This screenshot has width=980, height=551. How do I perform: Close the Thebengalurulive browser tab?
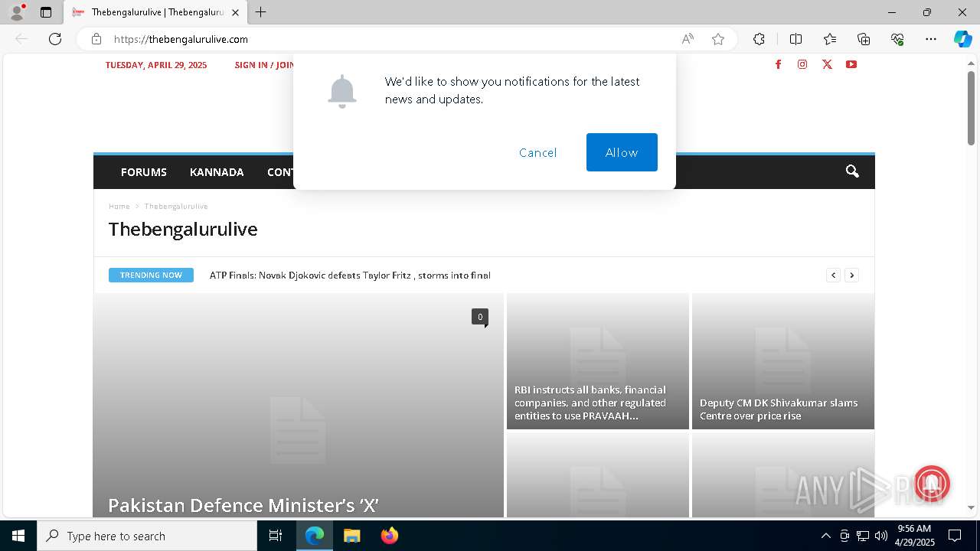(x=235, y=12)
